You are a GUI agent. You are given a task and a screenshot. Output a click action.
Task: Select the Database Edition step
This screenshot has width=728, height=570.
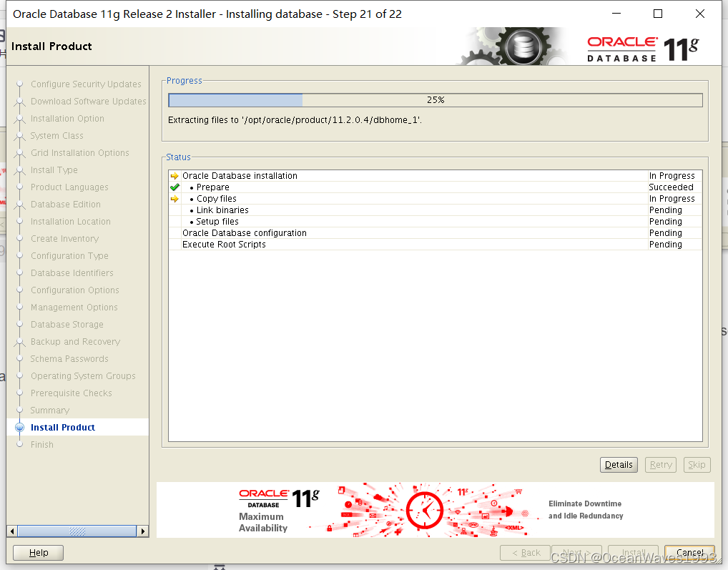click(x=66, y=205)
